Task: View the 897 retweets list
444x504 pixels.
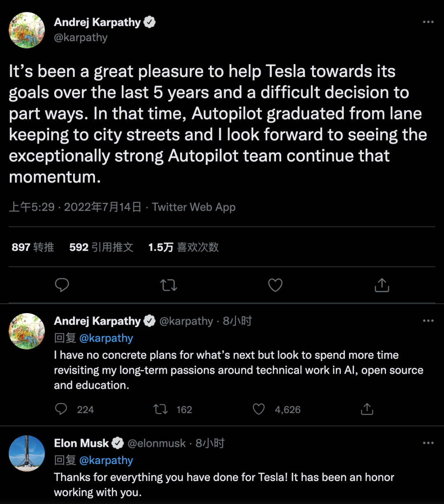Action: coord(33,247)
